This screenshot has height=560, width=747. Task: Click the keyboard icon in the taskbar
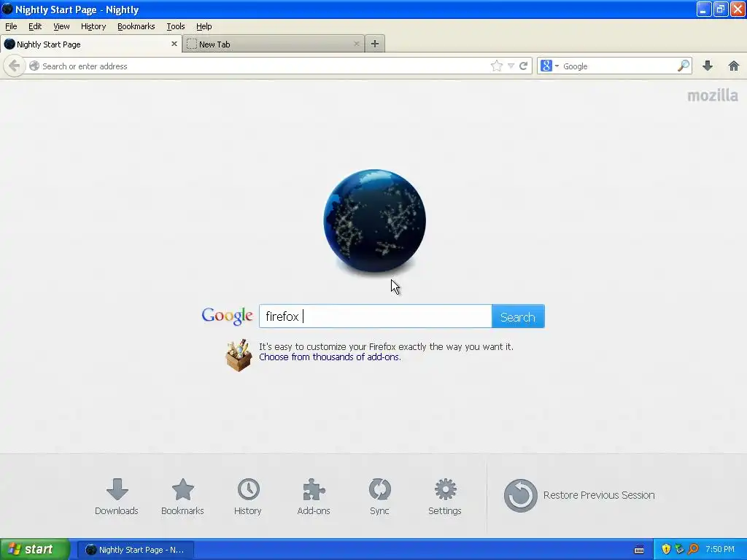pos(639,550)
